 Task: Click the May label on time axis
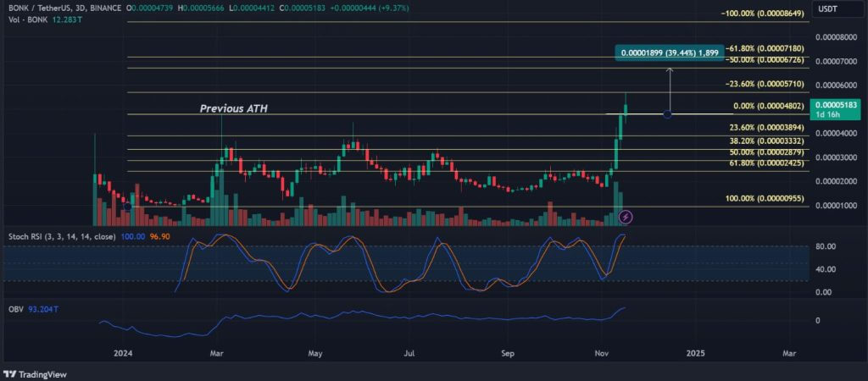[315, 353]
